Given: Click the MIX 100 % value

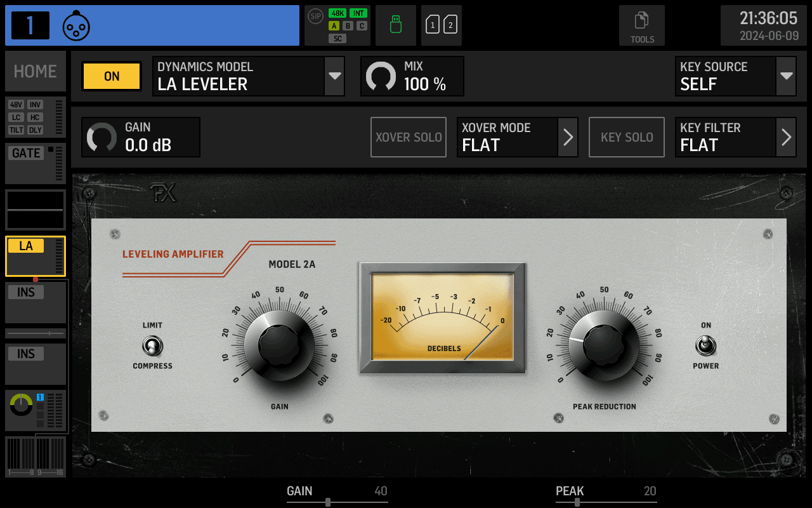Looking at the screenshot, I should [x=425, y=84].
